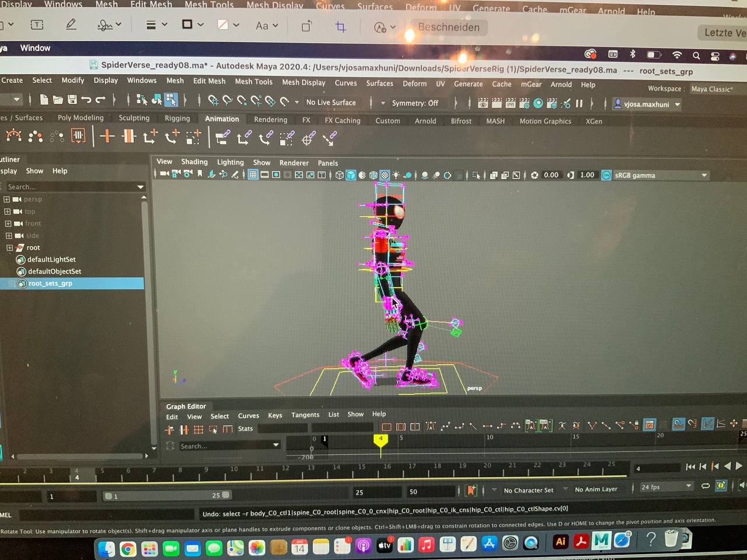Click the IPR render icon
This screenshot has width=747, height=560.
pos(511,103)
